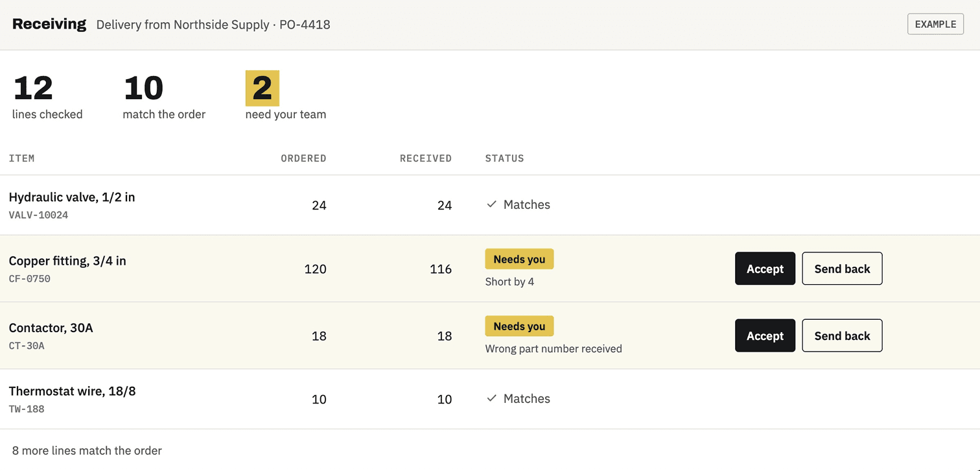Click the Receiving page title
The height and width of the screenshot is (471, 980).
[49, 24]
